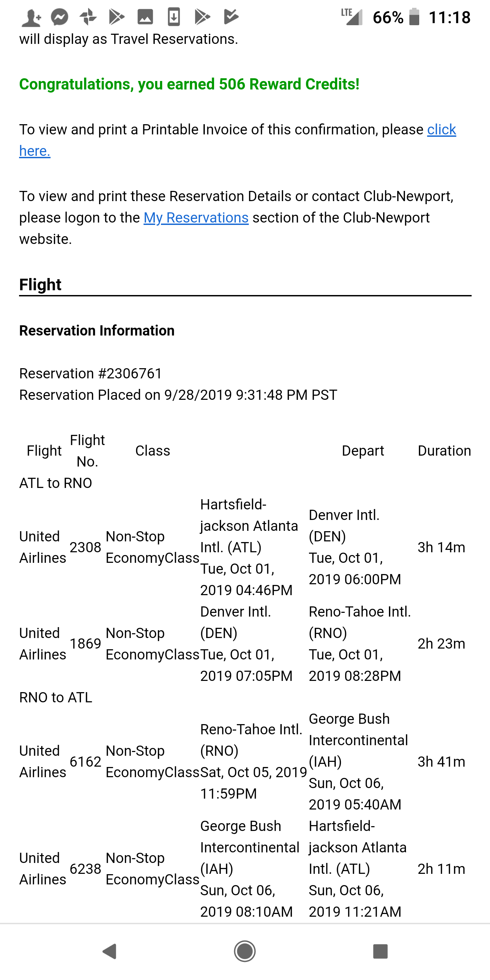Tap flight number 6162 cell
The width and height of the screenshot is (490, 980).
point(86,762)
